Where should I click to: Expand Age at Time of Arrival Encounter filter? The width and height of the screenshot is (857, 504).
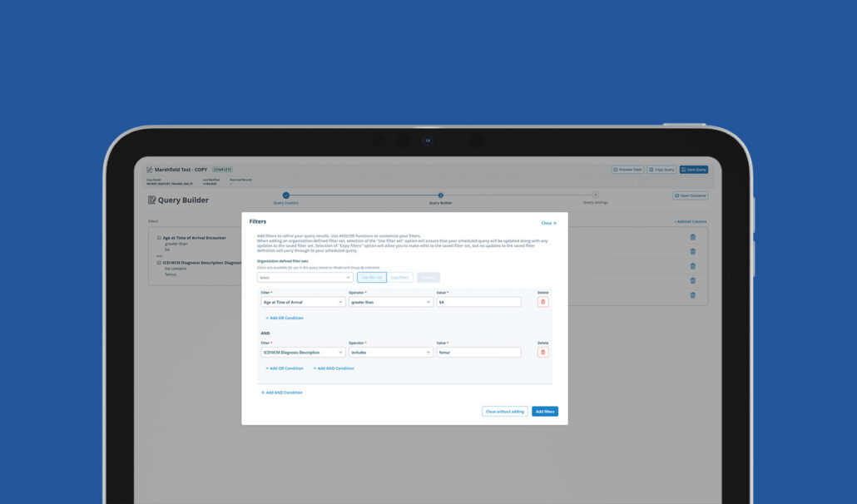159,238
